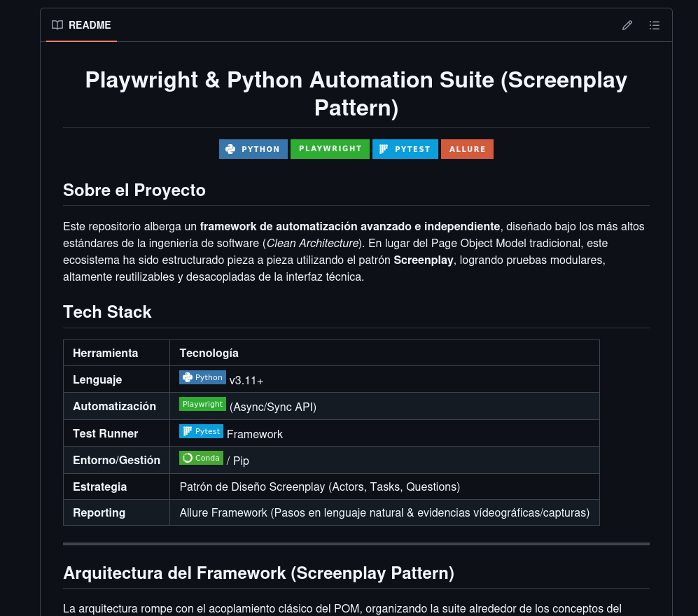698x616 pixels.
Task: Click the paragraph starting 'La arquitectura rompe'
Action: coord(342,609)
